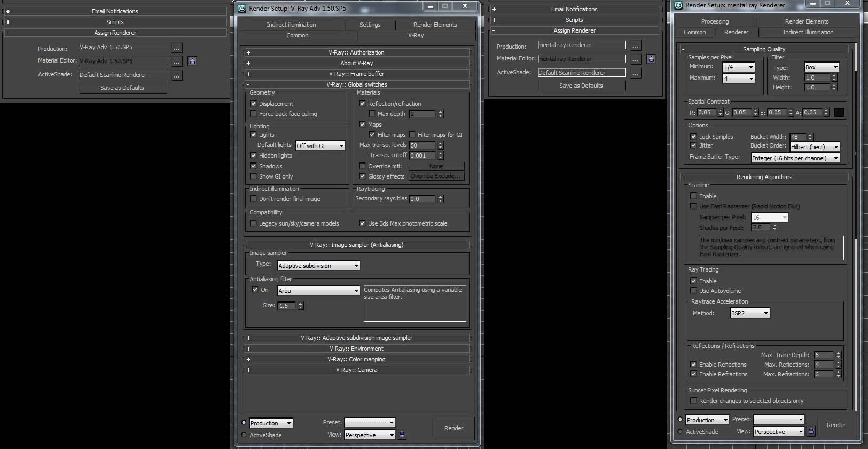Viewport: 868px width, 449px height.
Task: Open Default lights dropdown
Action: click(x=320, y=146)
